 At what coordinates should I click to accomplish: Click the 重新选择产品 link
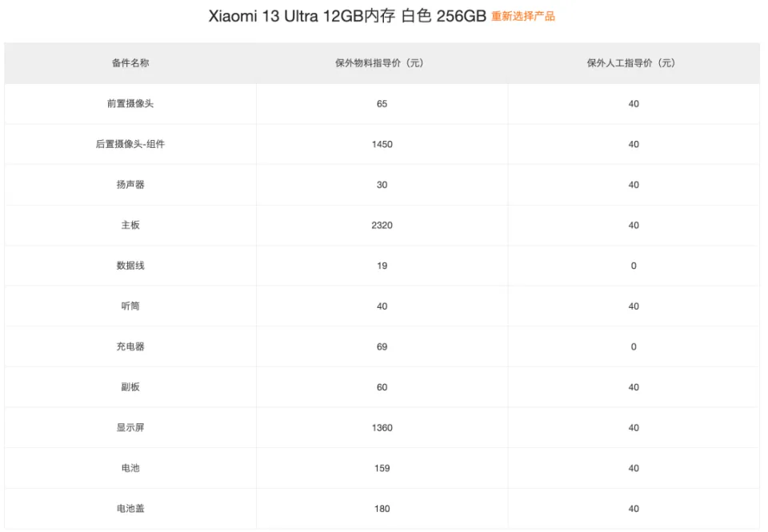(x=522, y=17)
